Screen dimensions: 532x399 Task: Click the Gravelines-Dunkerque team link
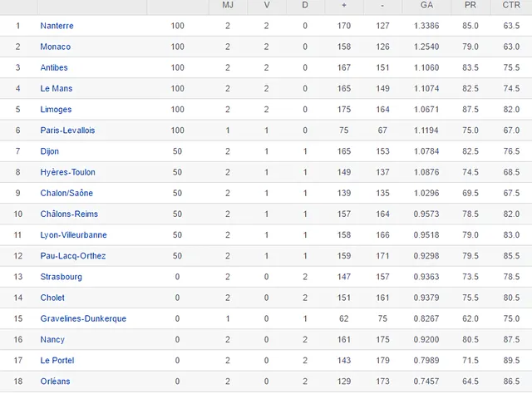pos(83,318)
